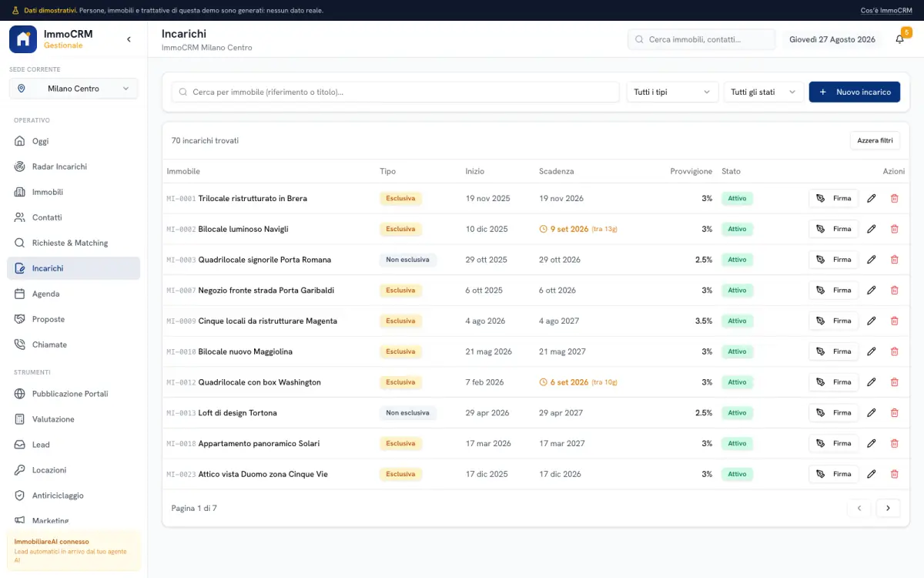Delete Quadrilocale con box Washington incarico
Viewport: 924px width, 578px height.
pyautogui.click(x=894, y=382)
